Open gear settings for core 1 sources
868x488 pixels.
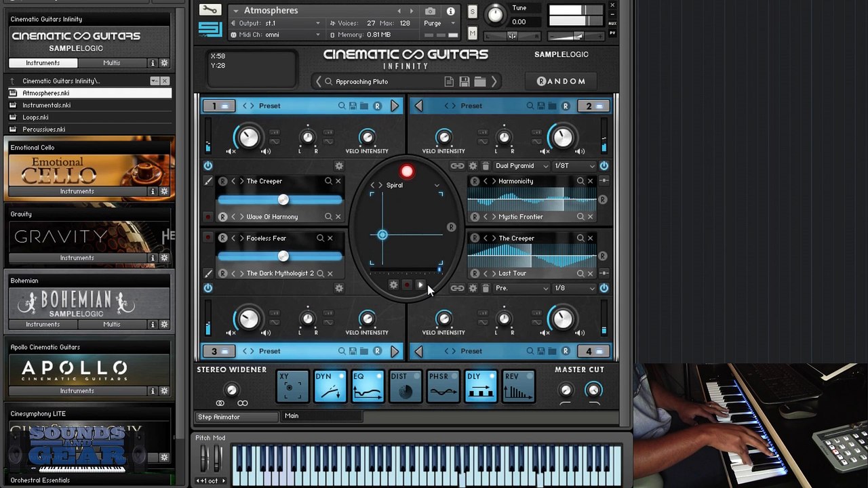coord(339,166)
